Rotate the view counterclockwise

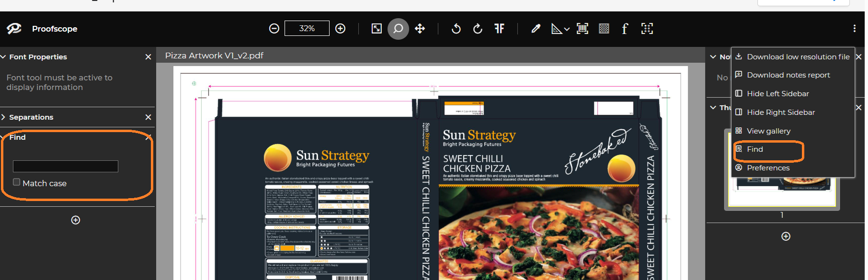[456, 29]
